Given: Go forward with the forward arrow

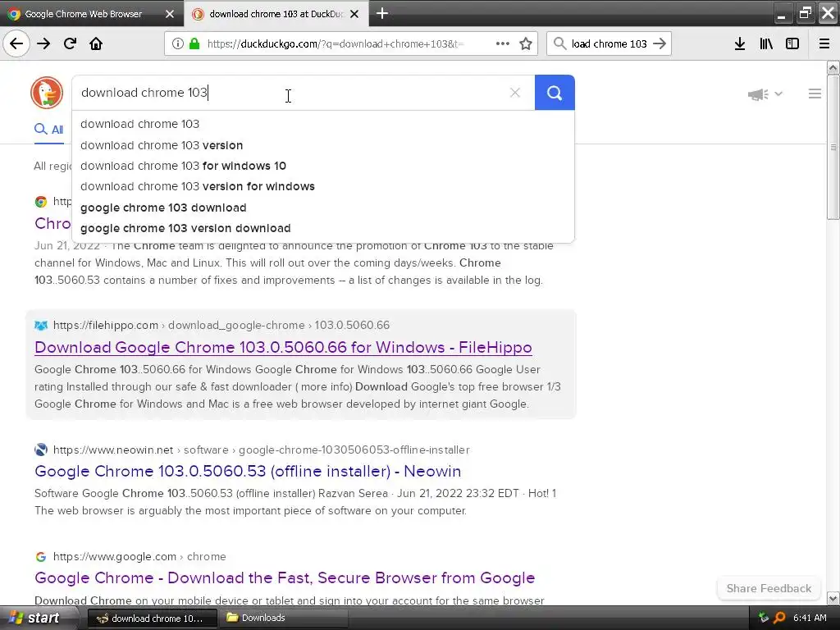Looking at the screenshot, I should click(43, 43).
